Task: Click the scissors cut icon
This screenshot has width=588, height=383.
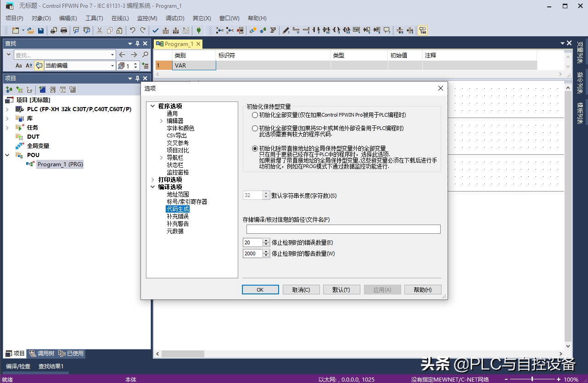Action: tap(99, 31)
